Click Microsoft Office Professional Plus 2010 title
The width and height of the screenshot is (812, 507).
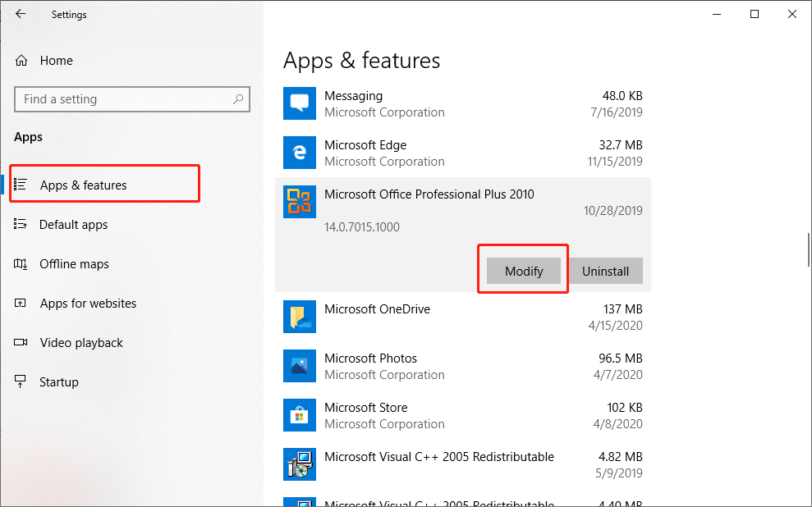point(429,194)
